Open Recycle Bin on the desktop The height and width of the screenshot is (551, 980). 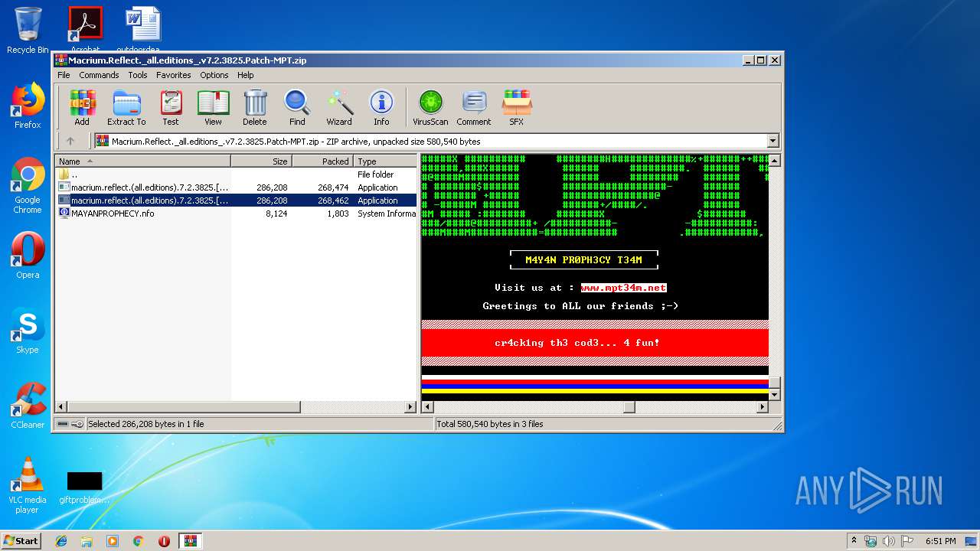[28, 31]
